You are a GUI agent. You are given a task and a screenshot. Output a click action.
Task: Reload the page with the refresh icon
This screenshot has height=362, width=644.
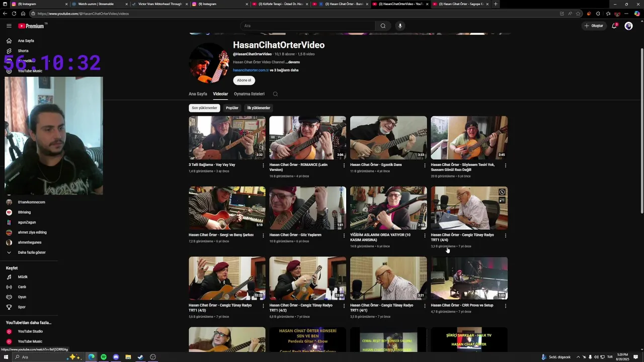[x=14, y=14]
